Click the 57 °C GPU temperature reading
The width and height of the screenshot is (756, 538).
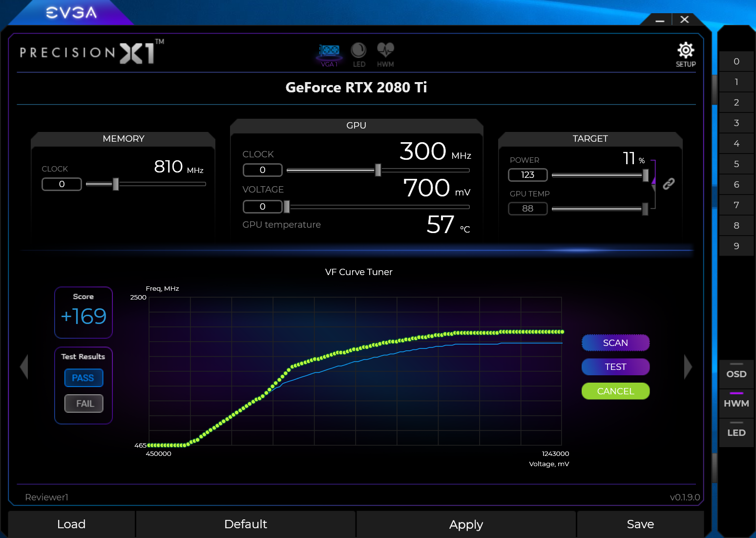coord(448,225)
